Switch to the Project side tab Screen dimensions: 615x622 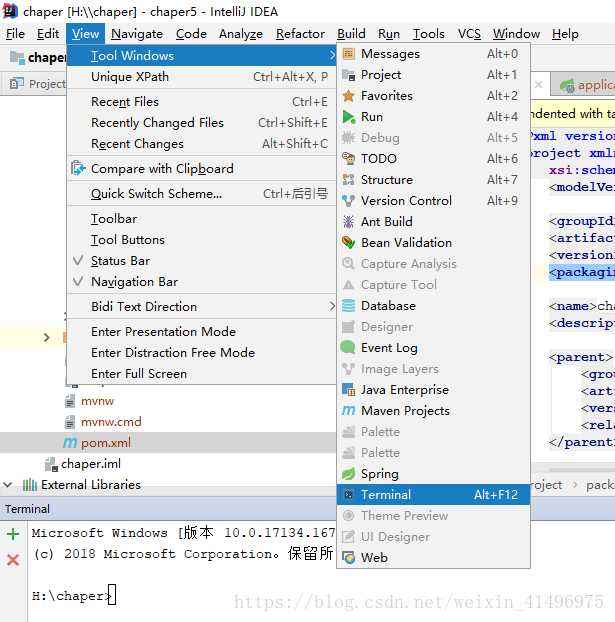[38, 84]
